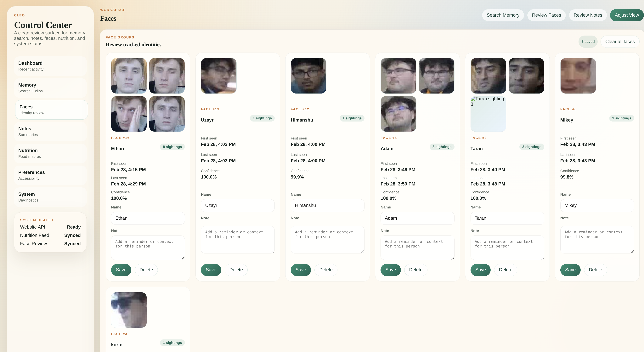
Task: Click Mikey's name input field
Action: 597,205
